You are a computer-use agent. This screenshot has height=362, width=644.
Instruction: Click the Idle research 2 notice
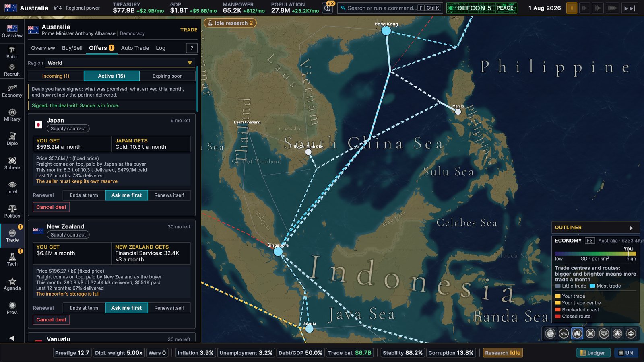tap(230, 23)
